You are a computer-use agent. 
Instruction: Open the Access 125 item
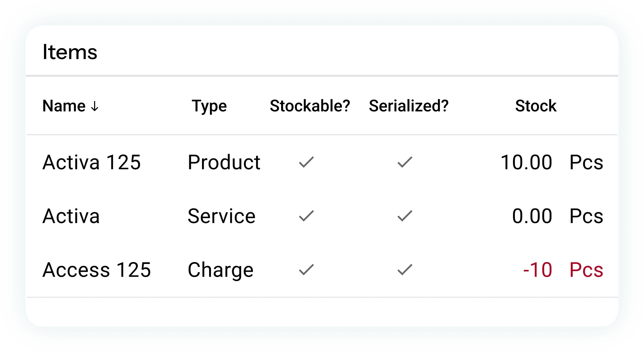[x=97, y=270]
